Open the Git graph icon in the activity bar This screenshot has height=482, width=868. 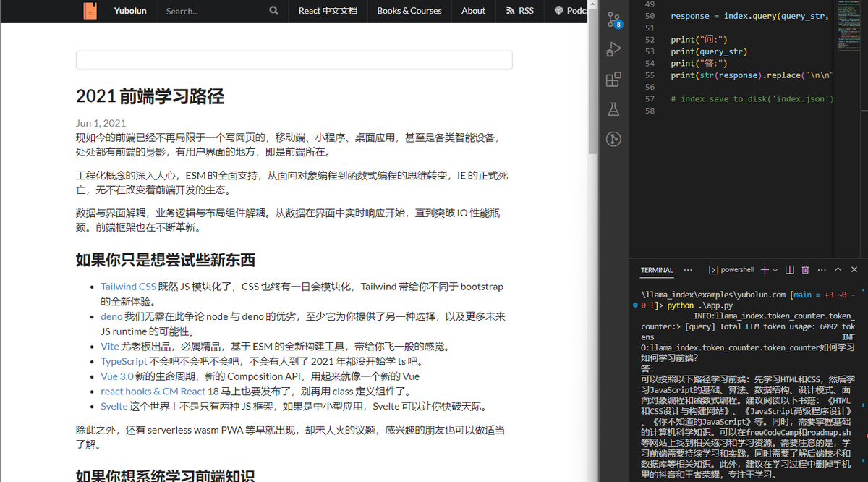613,139
